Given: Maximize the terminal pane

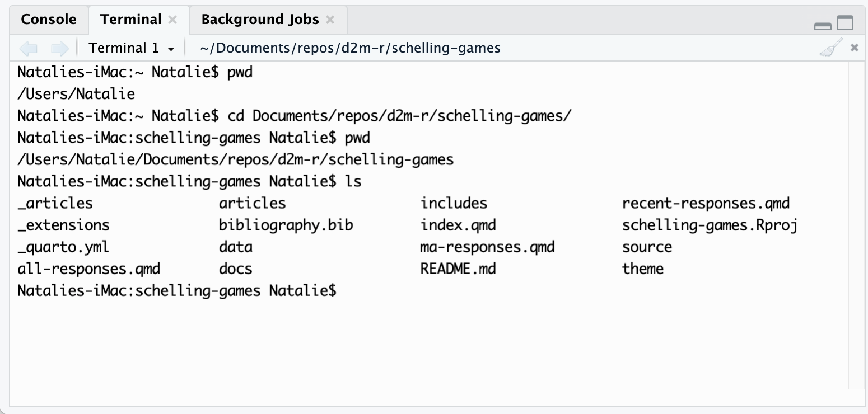Looking at the screenshot, I should click(x=845, y=23).
